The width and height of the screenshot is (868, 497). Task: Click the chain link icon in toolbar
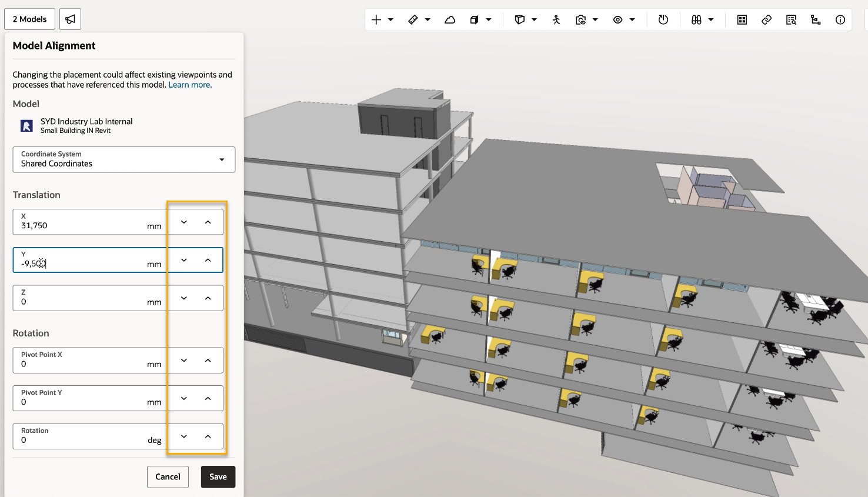(x=766, y=20)
